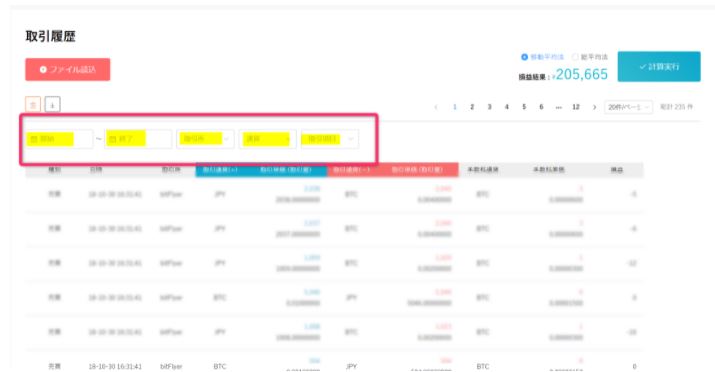Image resolution: width=715 pixels, height=372 pixels.
Task: Select the 移動平均法 radio option
Action: click(543, 57)
